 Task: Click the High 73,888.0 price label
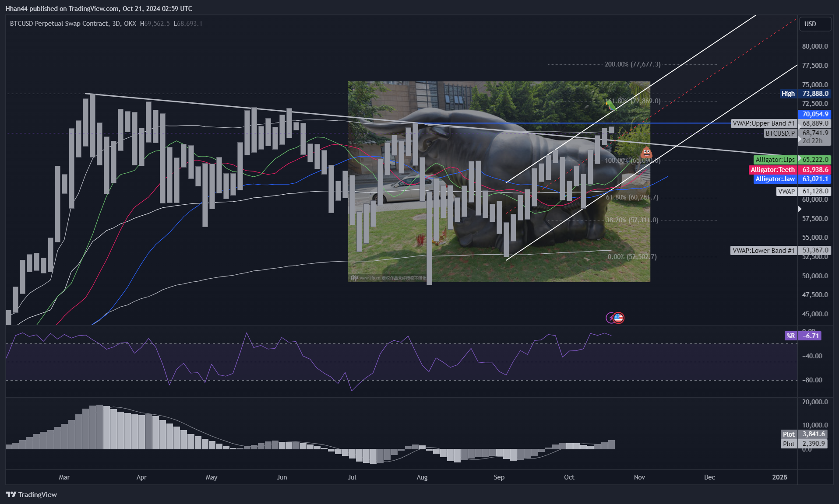point(805,94)
